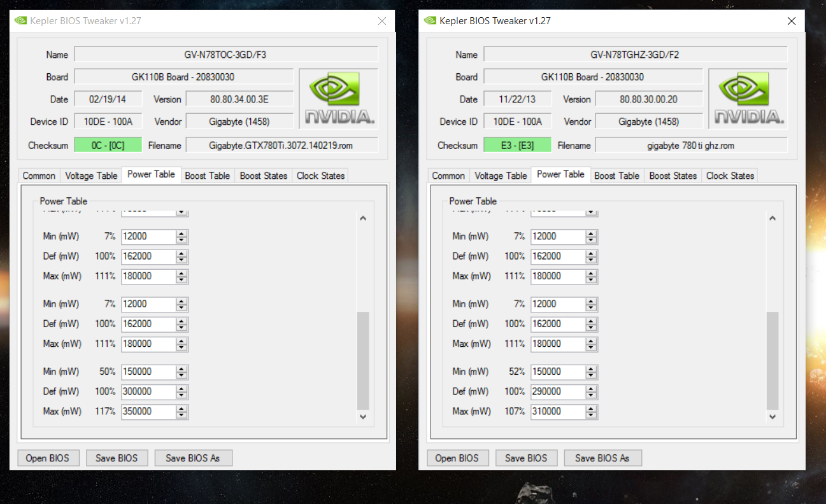Click the right Power Table scrollbar thumb
The width and height of the screenshot is (826, 504).
[773, 360]
